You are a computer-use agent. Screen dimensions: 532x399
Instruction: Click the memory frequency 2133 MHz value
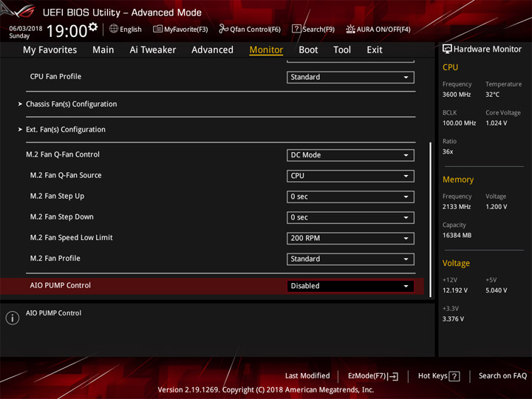tap(457, 207)
